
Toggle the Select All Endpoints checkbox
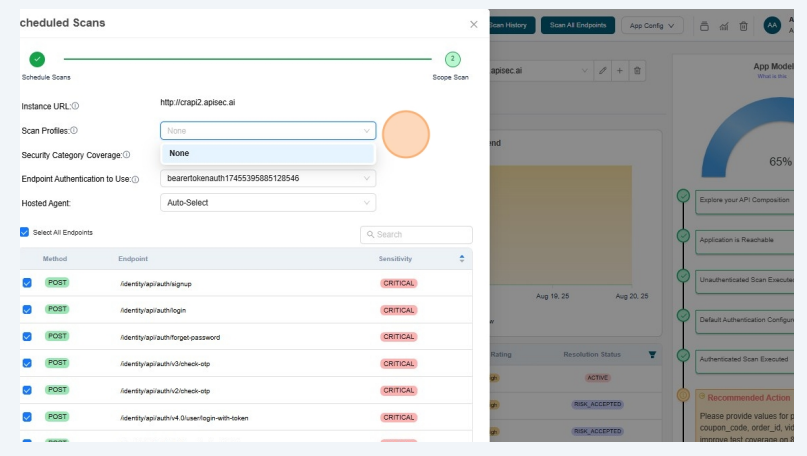(25, 232)
